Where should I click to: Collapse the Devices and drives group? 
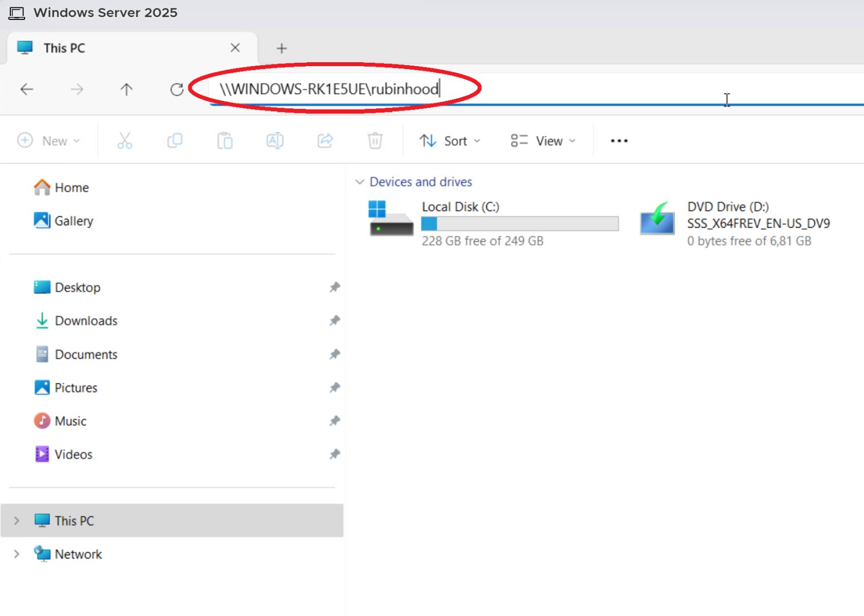(x=360, y=182)
